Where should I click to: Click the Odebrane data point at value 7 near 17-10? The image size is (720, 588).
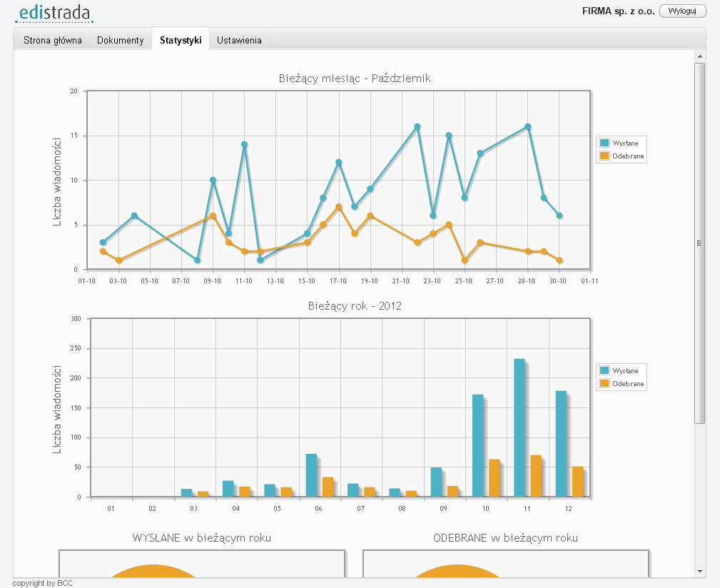pyautogui.click(x=339, y=207)
